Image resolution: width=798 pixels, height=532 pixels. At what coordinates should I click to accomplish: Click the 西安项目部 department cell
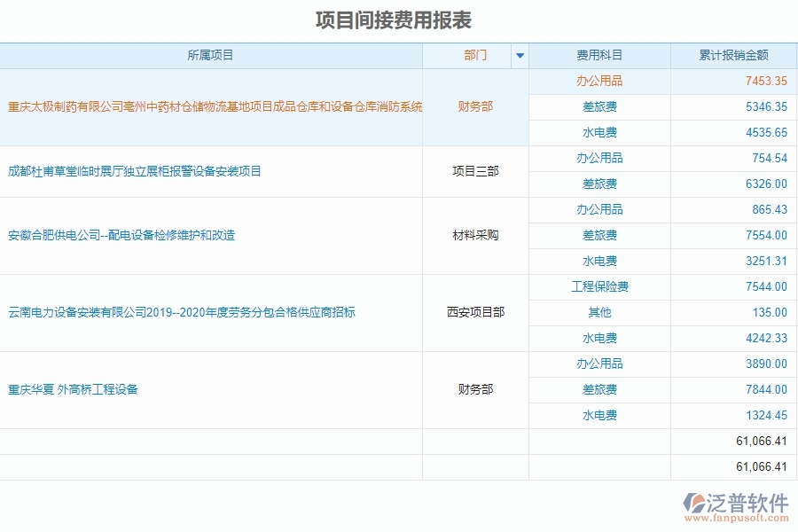pyautogui.click(x=476, y=312)
